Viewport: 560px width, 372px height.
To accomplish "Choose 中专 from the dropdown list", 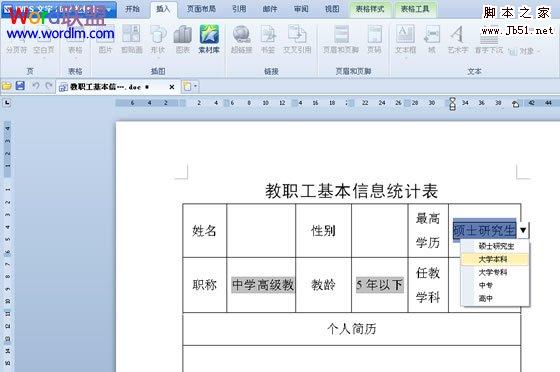I will click(x=495, y=285).
